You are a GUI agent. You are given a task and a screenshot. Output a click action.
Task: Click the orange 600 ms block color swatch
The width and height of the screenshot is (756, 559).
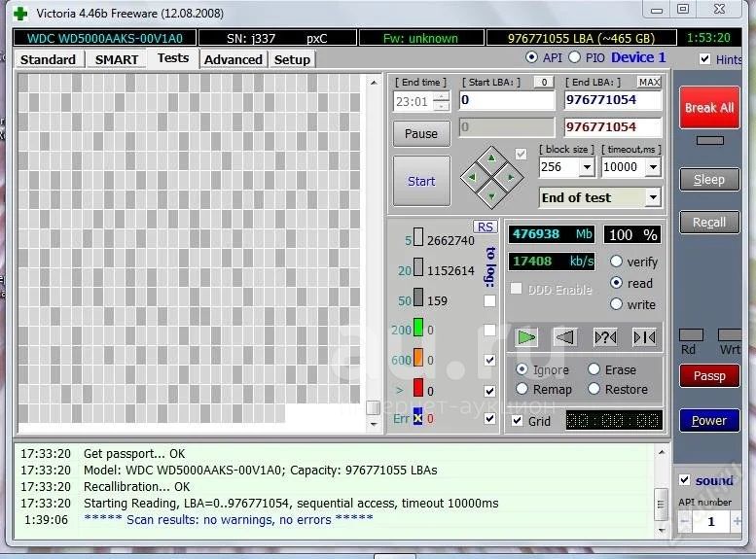point(418,357)
